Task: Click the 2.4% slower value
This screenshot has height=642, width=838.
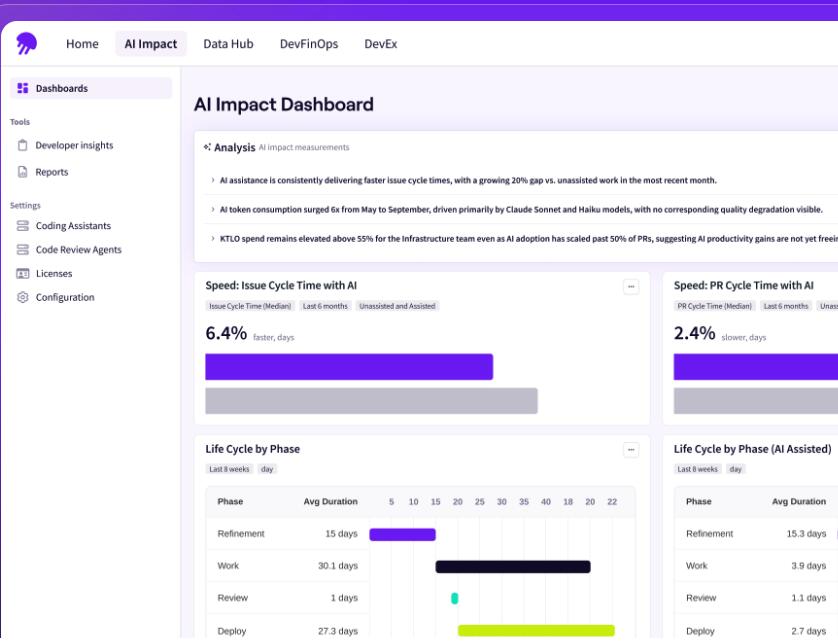Action: [x=694, y=333]
